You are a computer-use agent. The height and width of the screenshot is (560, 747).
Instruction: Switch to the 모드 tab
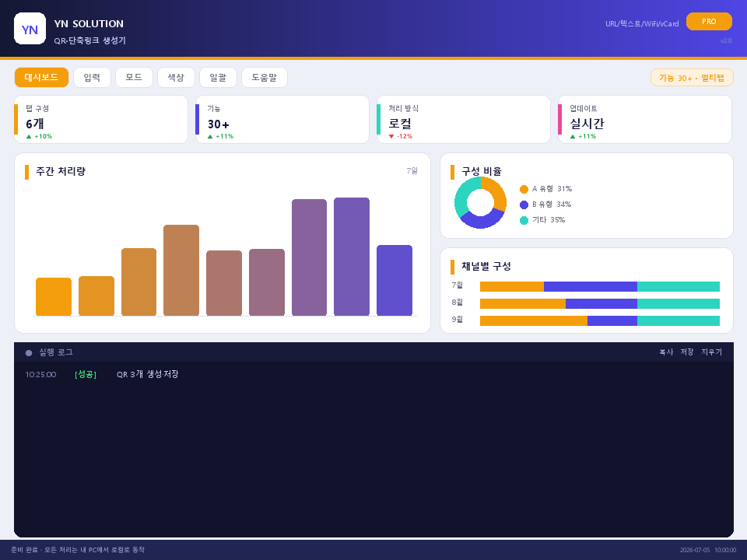pos(134,77)
